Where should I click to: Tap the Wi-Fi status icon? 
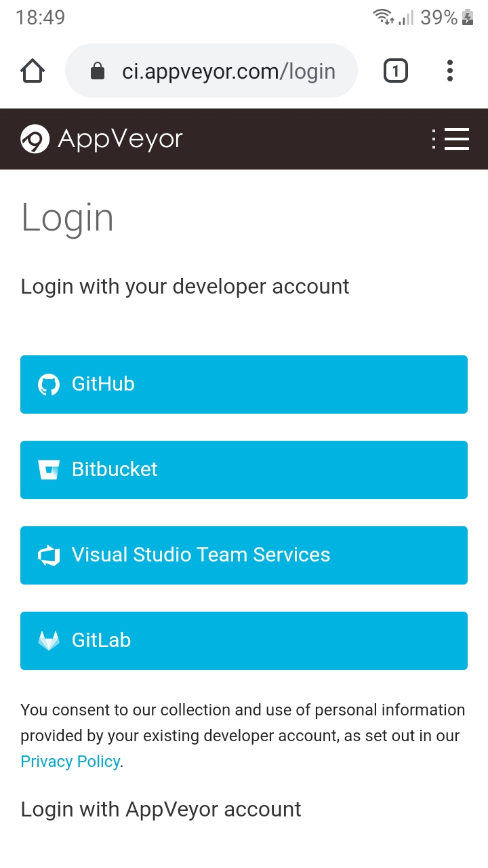click(384, 17)
